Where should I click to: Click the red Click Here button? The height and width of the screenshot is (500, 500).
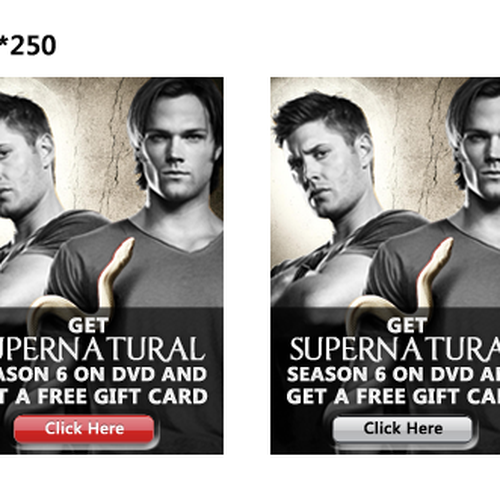(84, 429)
